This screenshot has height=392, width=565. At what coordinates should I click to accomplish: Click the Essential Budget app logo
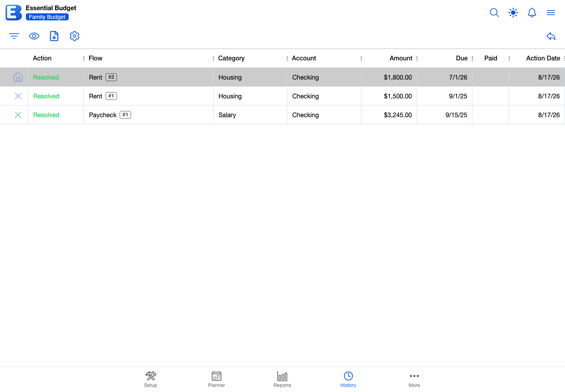(13, 13)
